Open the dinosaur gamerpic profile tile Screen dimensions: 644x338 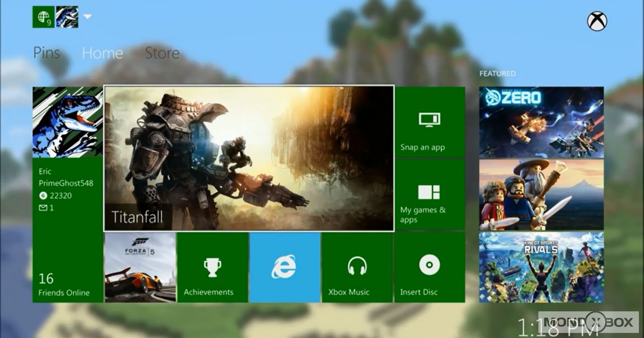pyautogui.click(x=67, y=122)
